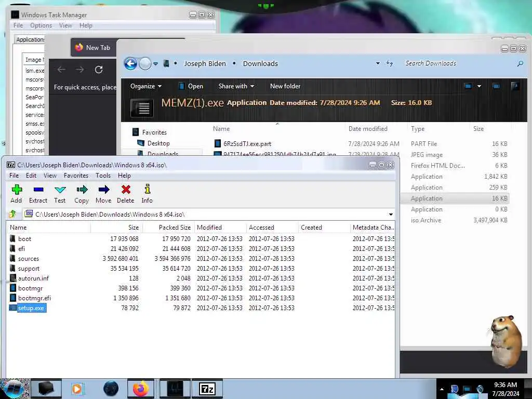
Task: Open archive Info in 7-Zip
Action: (x=147, y=194)
